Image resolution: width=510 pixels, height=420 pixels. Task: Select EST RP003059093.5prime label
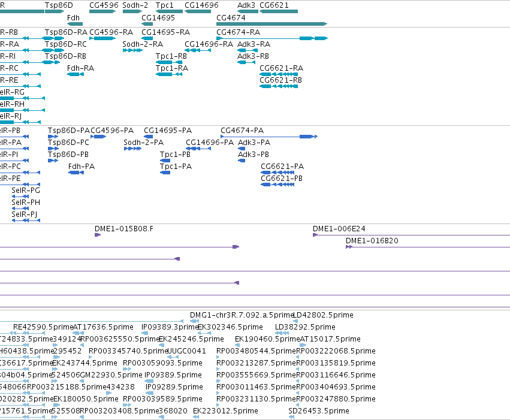tap(162, 363)
